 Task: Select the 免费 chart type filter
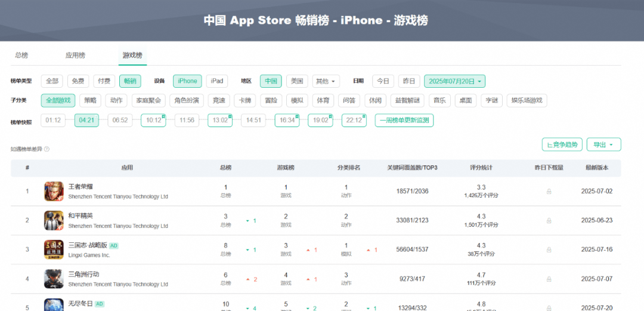pos(78,81)
